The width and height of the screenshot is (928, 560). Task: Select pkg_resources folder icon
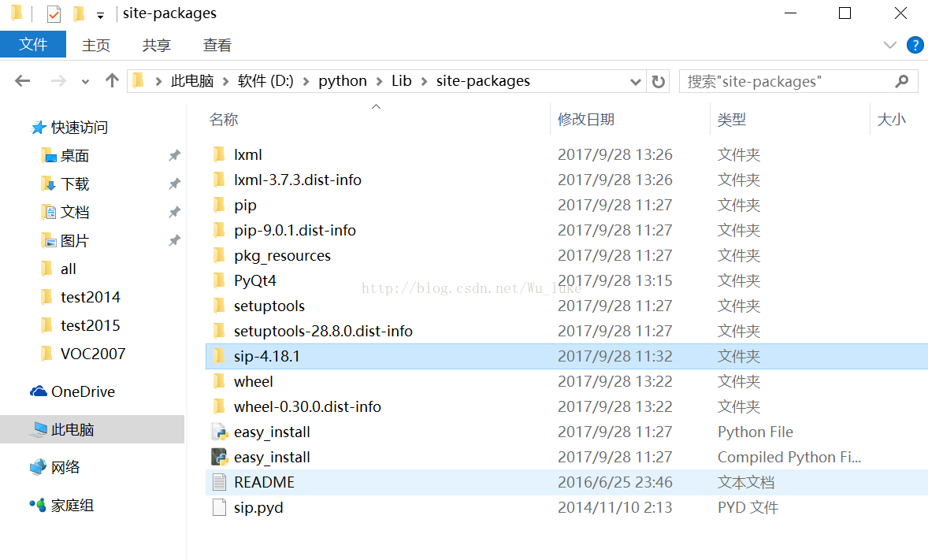[219, 255]
